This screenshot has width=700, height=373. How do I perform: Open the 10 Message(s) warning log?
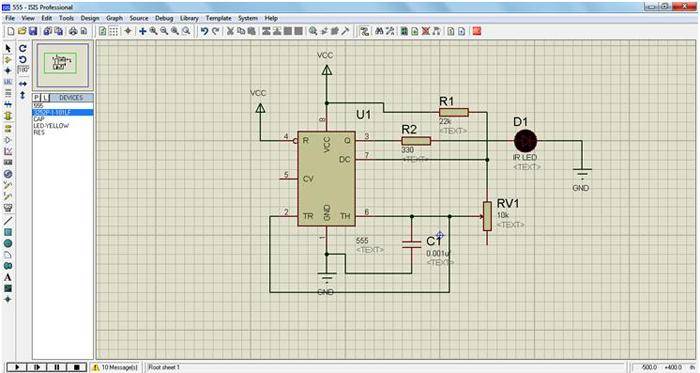(116, 367)
